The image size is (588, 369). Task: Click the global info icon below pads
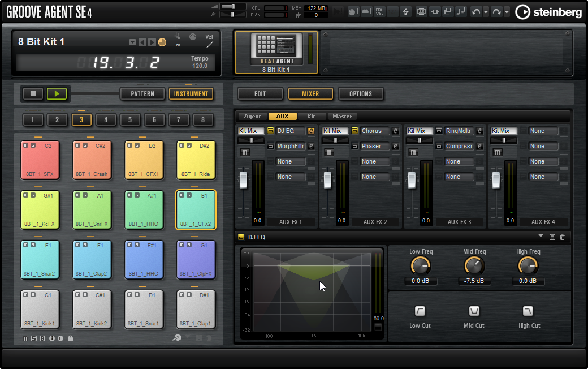[52, 338]
